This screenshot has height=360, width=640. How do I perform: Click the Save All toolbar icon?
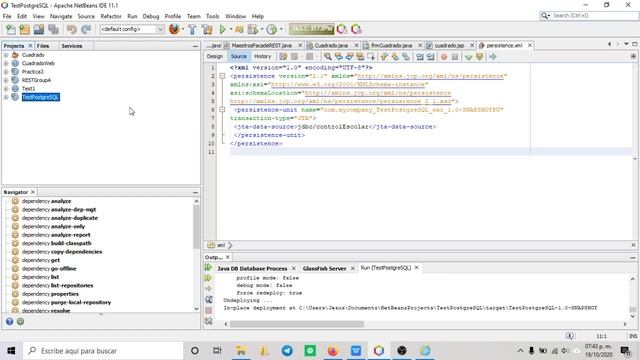click(53, 29)
